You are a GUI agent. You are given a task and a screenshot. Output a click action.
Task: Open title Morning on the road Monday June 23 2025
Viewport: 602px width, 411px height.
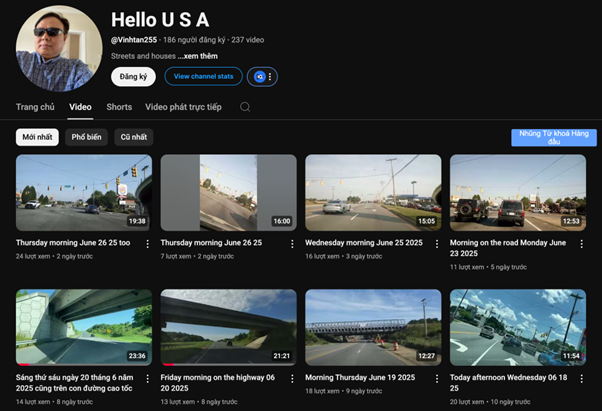pos(508,248)
